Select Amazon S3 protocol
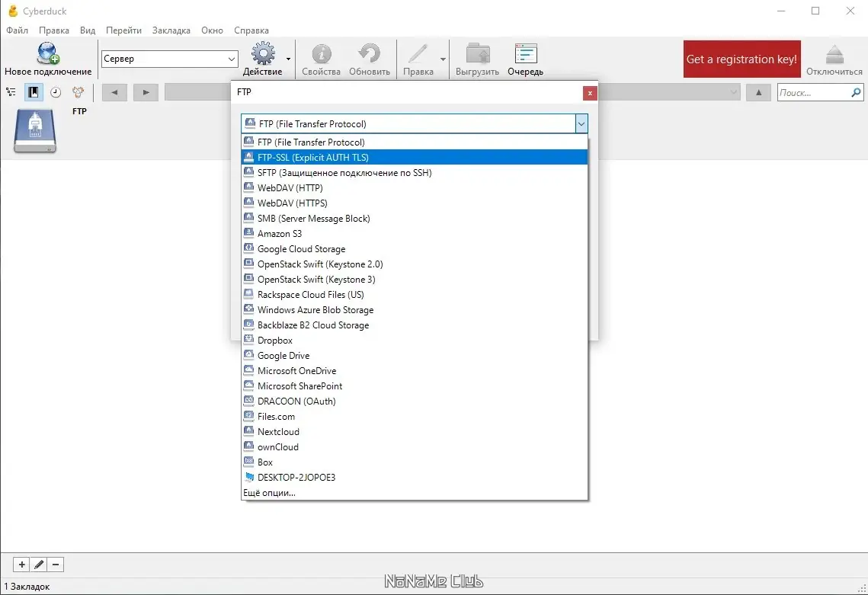Screen dimensions: 868x595 415,234
